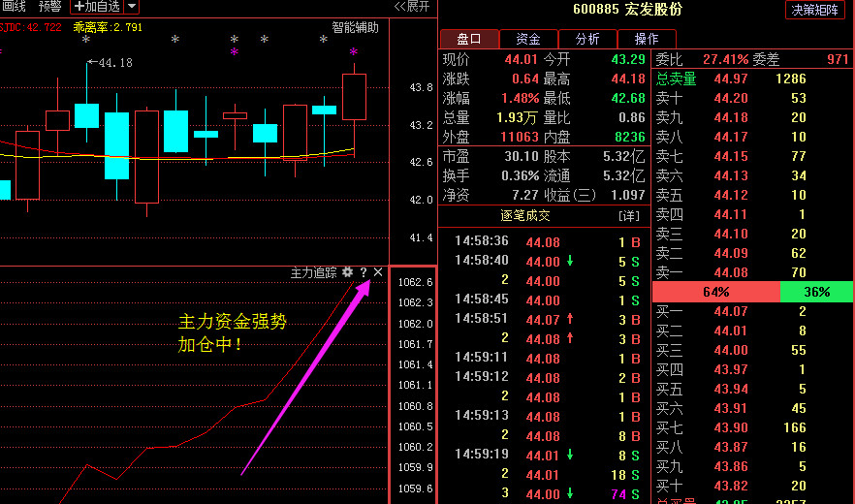Screen dimensions: 855x504
Task: Select the 操作 tab
Action: [647, 39]
